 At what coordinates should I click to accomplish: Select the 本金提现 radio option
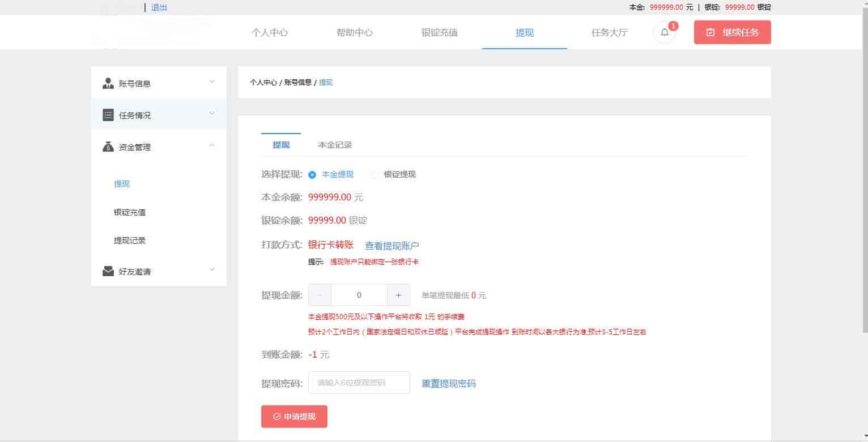coord(312,175)
